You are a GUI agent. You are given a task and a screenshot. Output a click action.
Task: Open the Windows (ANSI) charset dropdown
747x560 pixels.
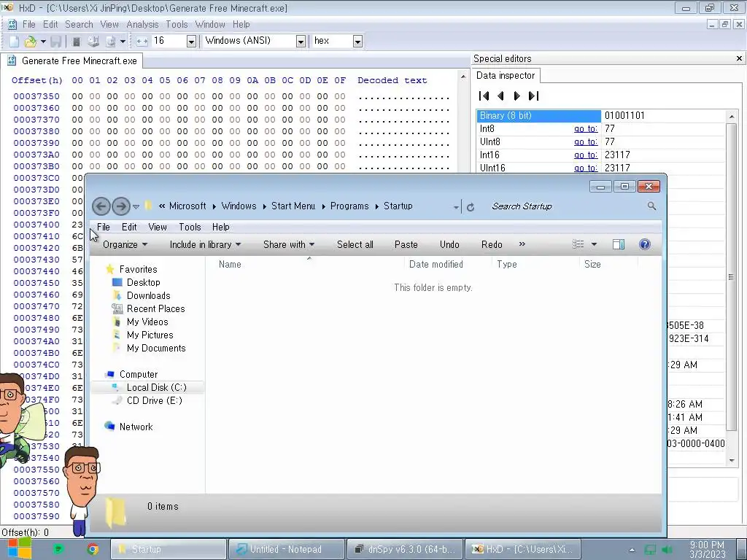coord(301,42)
